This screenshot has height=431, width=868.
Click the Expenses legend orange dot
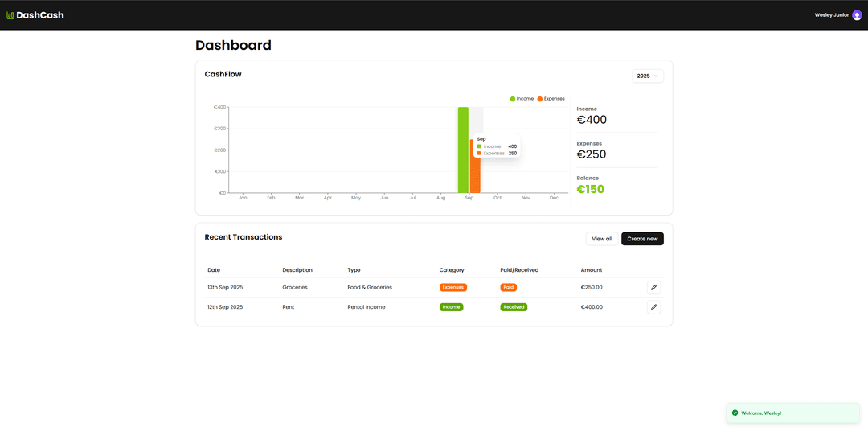540,99
